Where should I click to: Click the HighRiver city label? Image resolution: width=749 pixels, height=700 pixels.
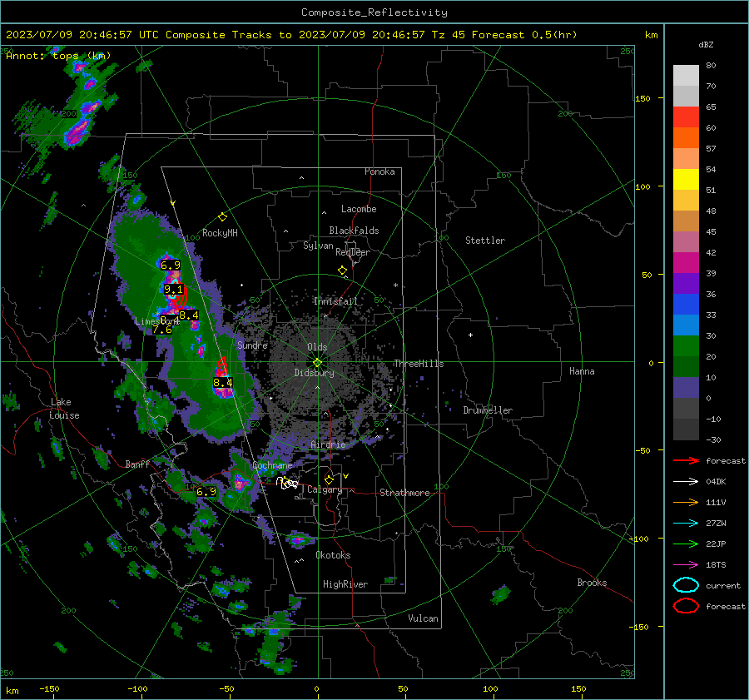[x=345, y=584]
